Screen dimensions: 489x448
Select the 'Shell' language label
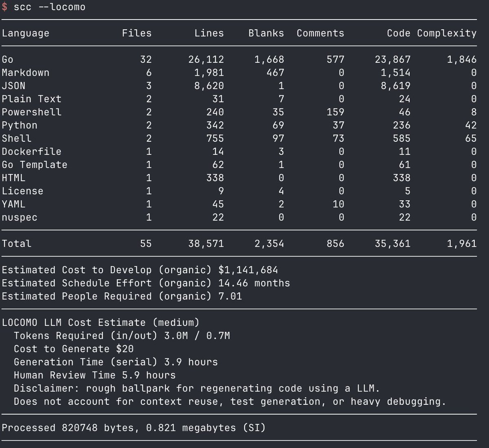coord(16,138)
